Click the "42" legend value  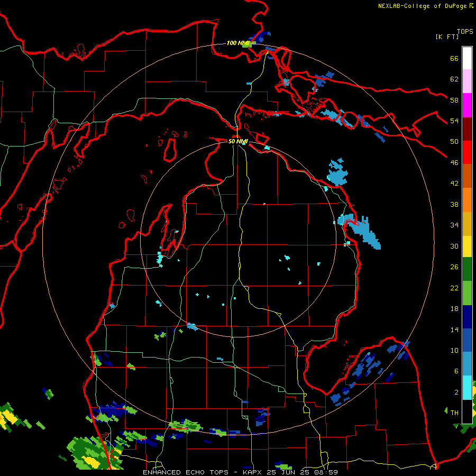coord(454,184)
